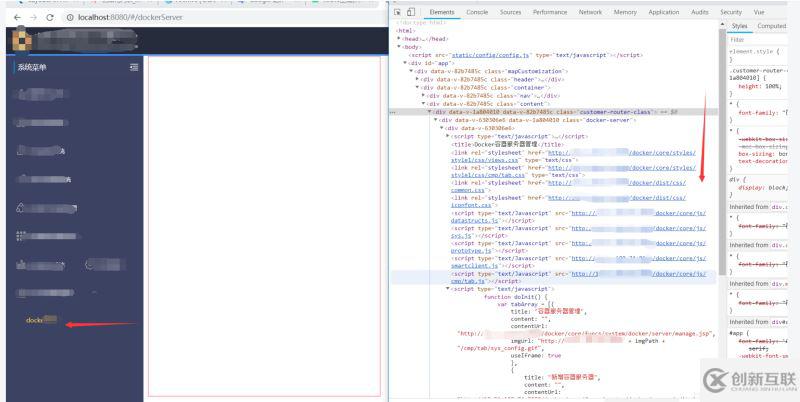Image resolution: width=800 pixels, height=402 pixels.
Task: Toggle the device toolbar icon in DevTools
Action: pos(411,12)
